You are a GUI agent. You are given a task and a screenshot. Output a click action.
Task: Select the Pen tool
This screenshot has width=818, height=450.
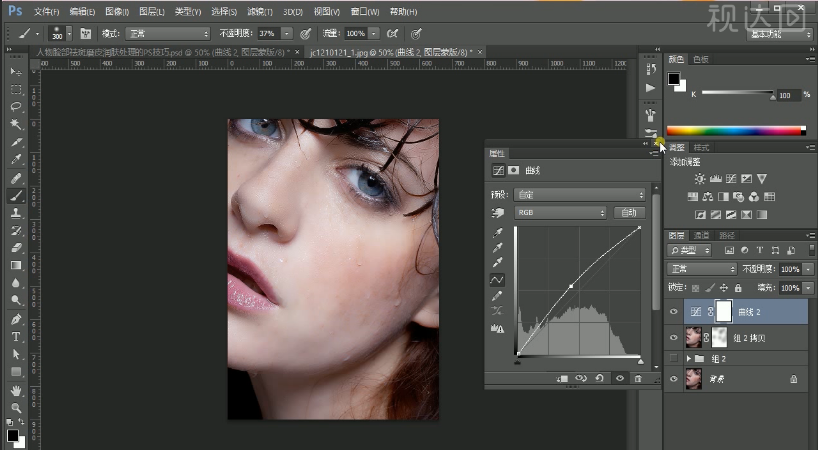click(x=16, y=319)
